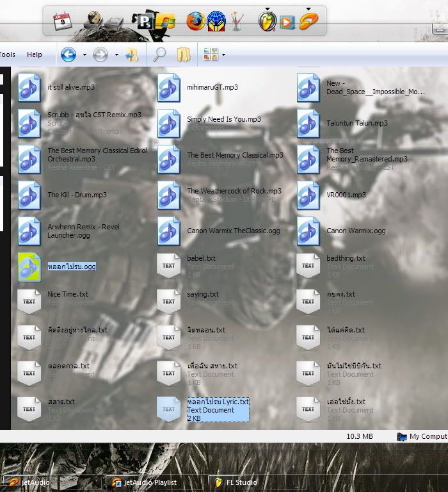Go up one folder level
The height and width of the screenshot is (492, 448).
click(132, 54)
